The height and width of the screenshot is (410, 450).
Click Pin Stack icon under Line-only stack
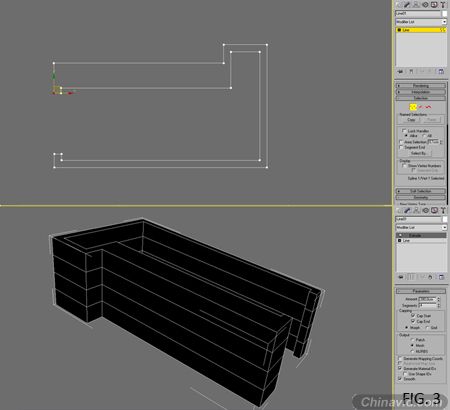401,71
